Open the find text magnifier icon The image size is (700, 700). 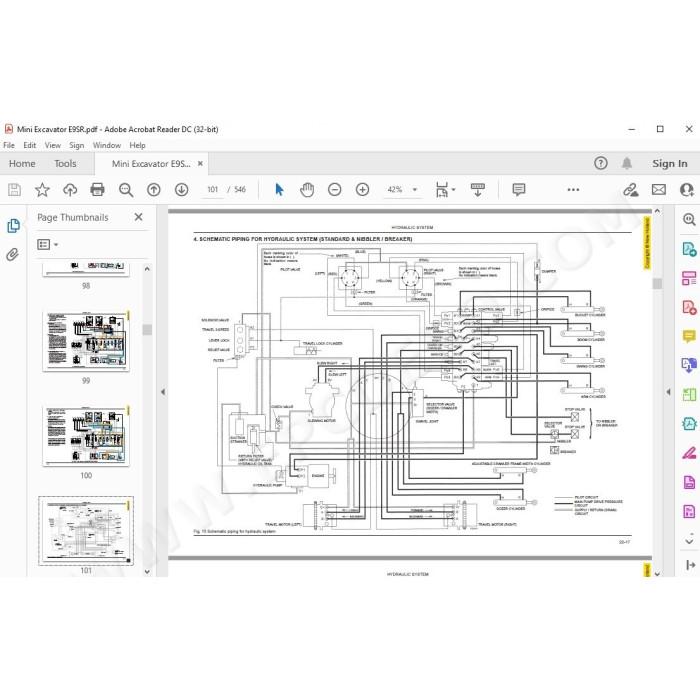[126, 190]
